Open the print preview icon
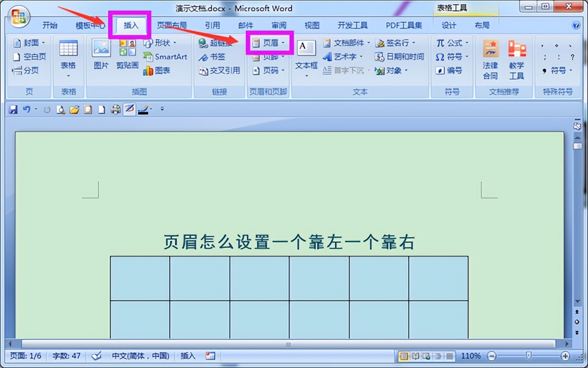This screenshot has width=588, height=368. 61,109
